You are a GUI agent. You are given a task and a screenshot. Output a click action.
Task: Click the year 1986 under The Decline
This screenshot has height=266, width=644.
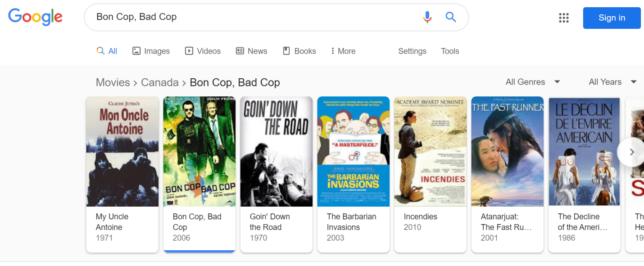point(567,238)
